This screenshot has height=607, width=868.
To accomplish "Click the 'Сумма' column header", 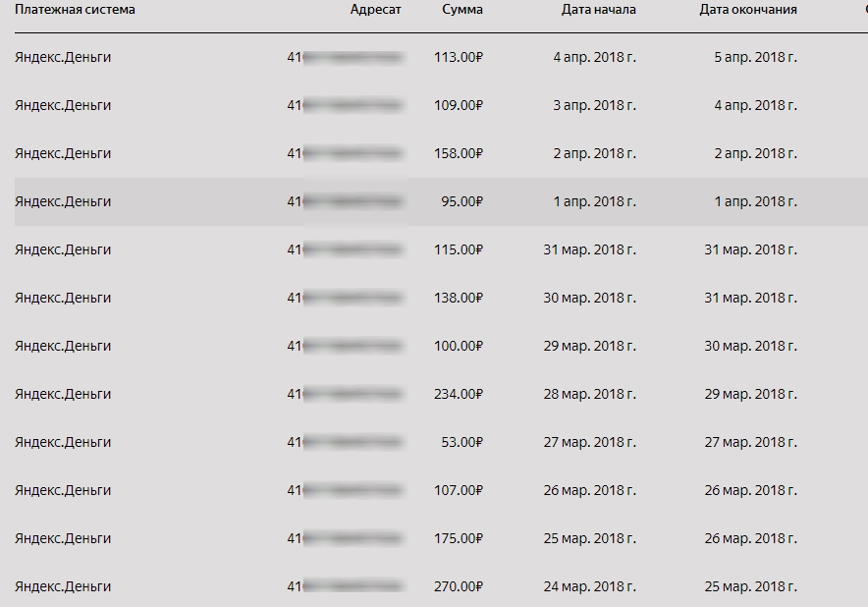I will [x=462, y=10].
